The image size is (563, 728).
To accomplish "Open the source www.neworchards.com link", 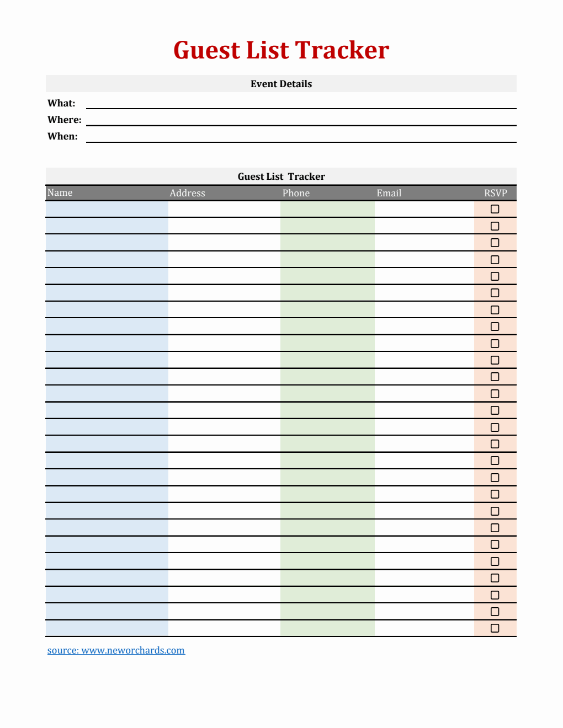I will click(116, 650).
